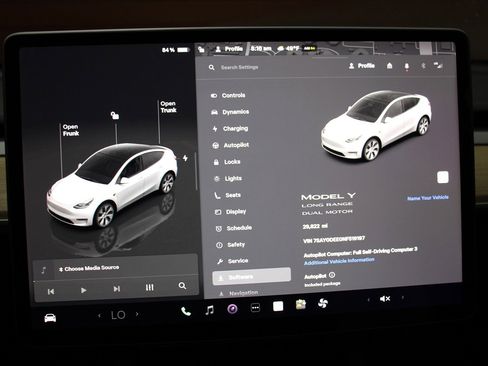The width and height of the screenshot is (488, 366).
Task: Open the Controls settings menu
Action: pos(228,95)
